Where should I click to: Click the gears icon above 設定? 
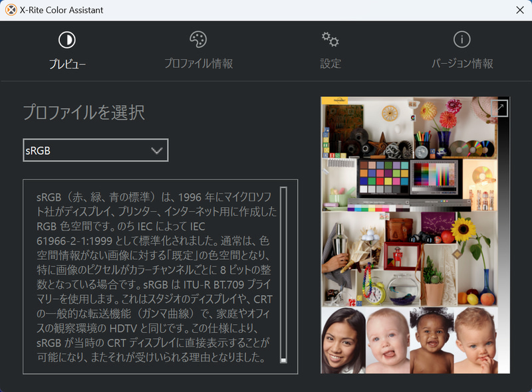330,40
